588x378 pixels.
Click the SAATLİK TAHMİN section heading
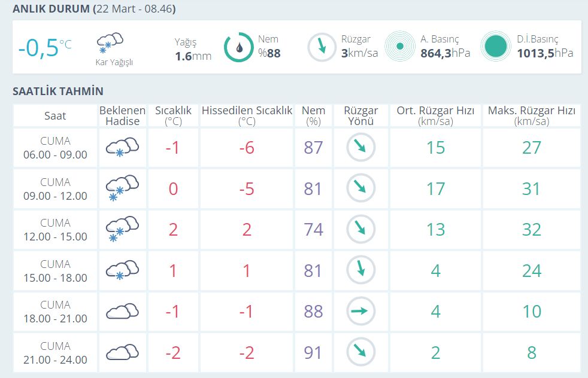point(58,92)
